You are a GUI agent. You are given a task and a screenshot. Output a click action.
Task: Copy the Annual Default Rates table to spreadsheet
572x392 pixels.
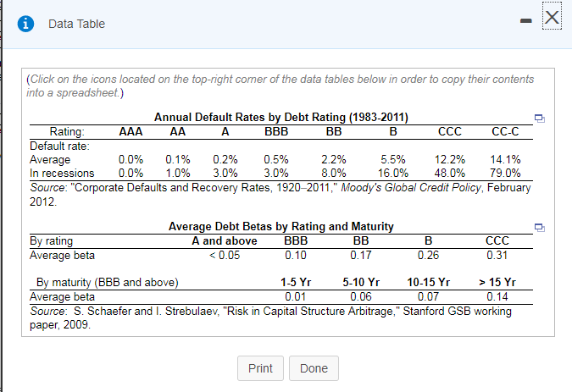point(540,118)
